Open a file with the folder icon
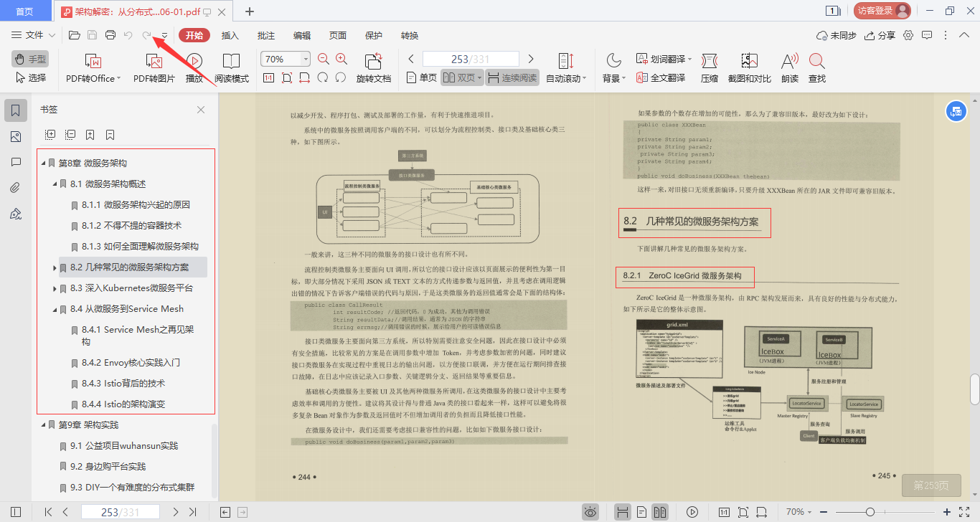This screenshot has height=522, width=980. point(74,35)
